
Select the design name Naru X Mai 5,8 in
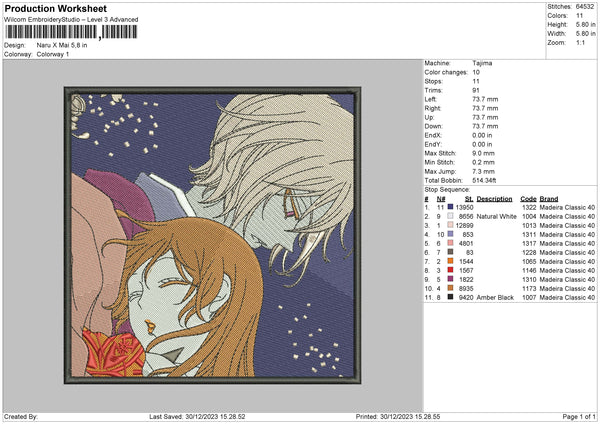(x=62, y=45)
